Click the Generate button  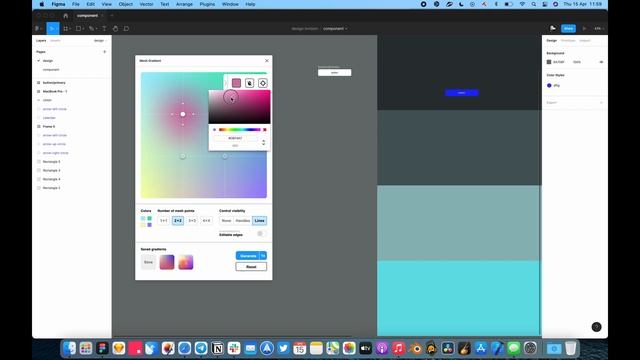click(x=248, y=256)
